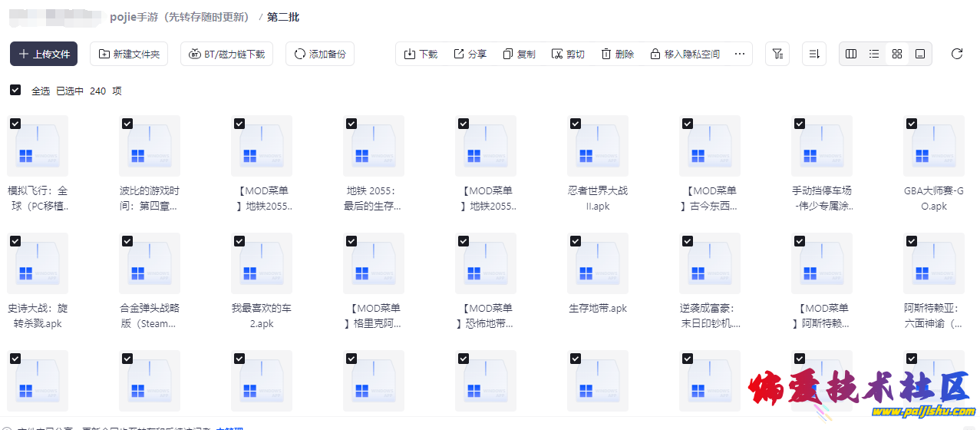This screenshot has height=430, width=980.
Task: Delete selected files with 删除
Action: [617, 54]
